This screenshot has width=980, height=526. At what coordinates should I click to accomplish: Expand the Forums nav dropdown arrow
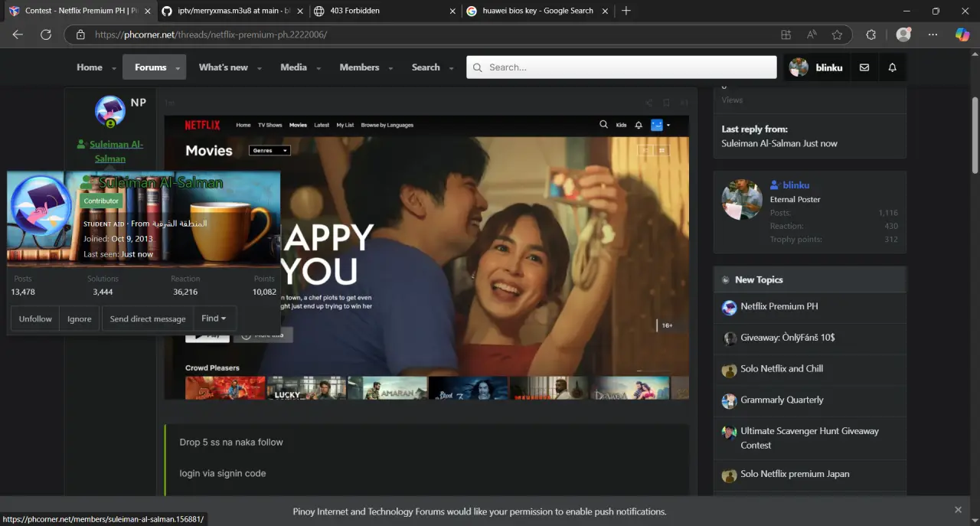(x=178, y=68)
